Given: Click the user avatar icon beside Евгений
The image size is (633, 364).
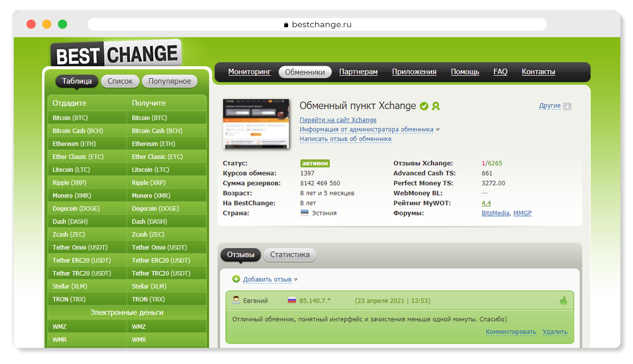Looking at the screenshot, I should (236, 300).
